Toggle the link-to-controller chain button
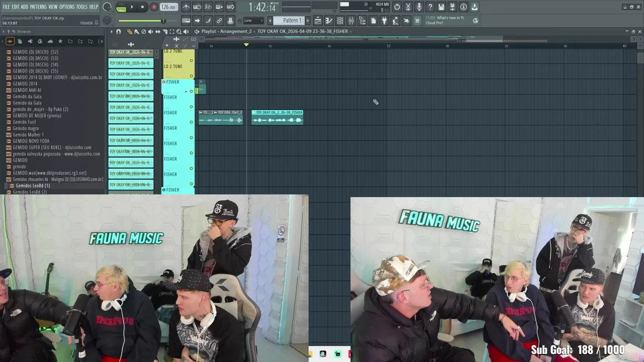This screenshot has height=362, width=644. 219,21
